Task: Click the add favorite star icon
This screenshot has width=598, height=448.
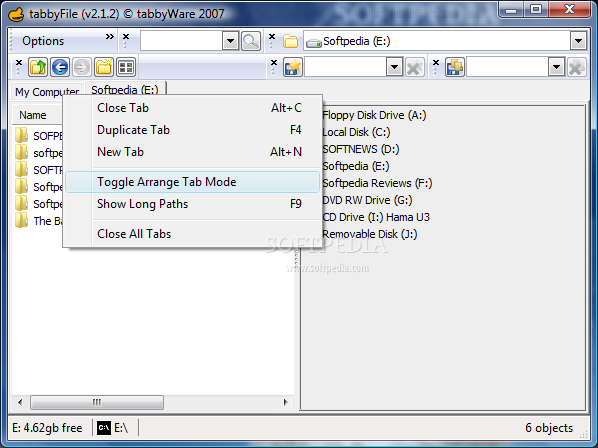Action: [293, 67]
